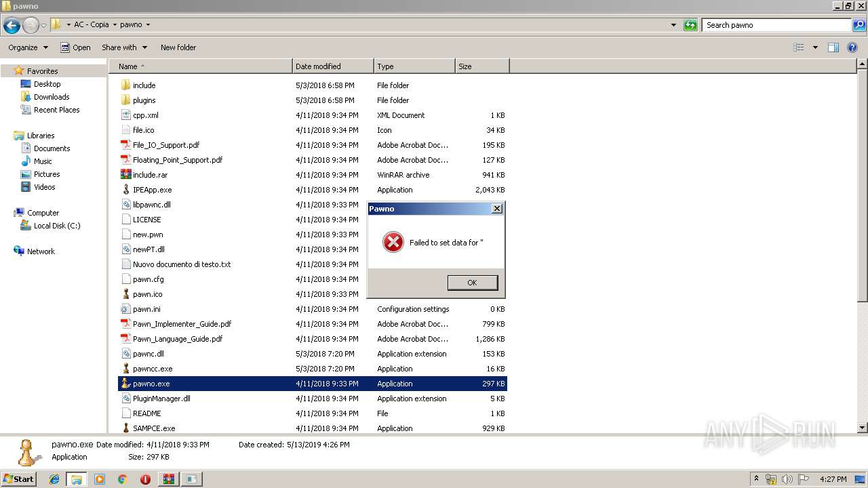Open Documents library
Image resolution: width=868 pixels, height=488 pixels.
(x=52, y=148)
